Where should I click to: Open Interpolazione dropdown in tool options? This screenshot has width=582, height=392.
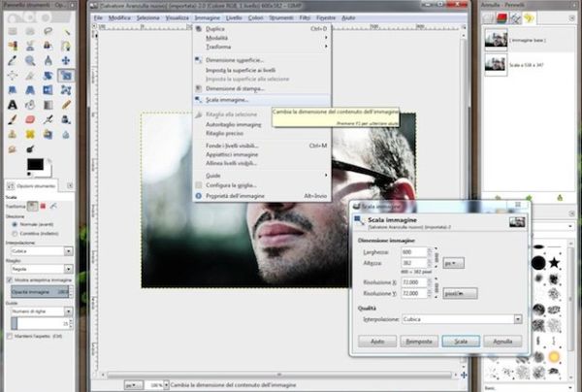click(42, 251)
